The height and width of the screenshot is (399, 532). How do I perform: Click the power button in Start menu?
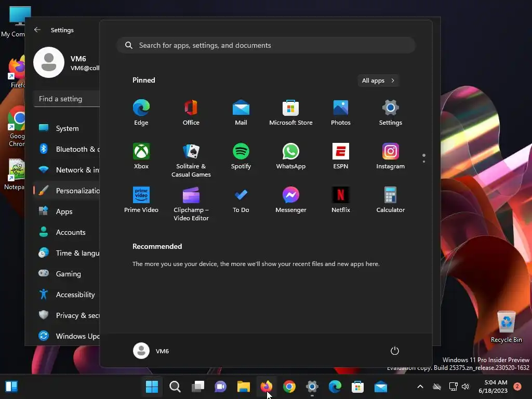395,351
